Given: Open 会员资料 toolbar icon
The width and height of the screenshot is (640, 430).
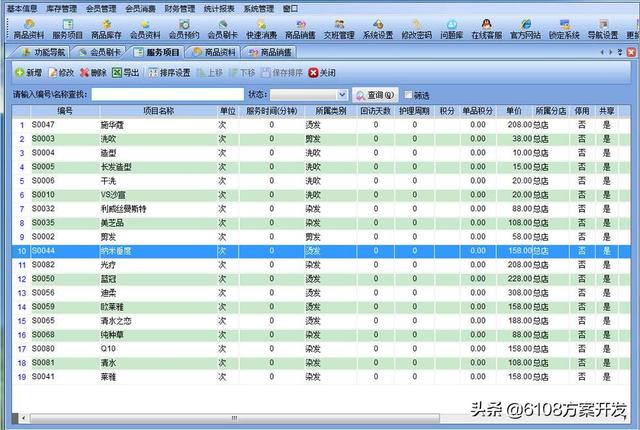Looking at the screenshot, I should pos(145,29).
